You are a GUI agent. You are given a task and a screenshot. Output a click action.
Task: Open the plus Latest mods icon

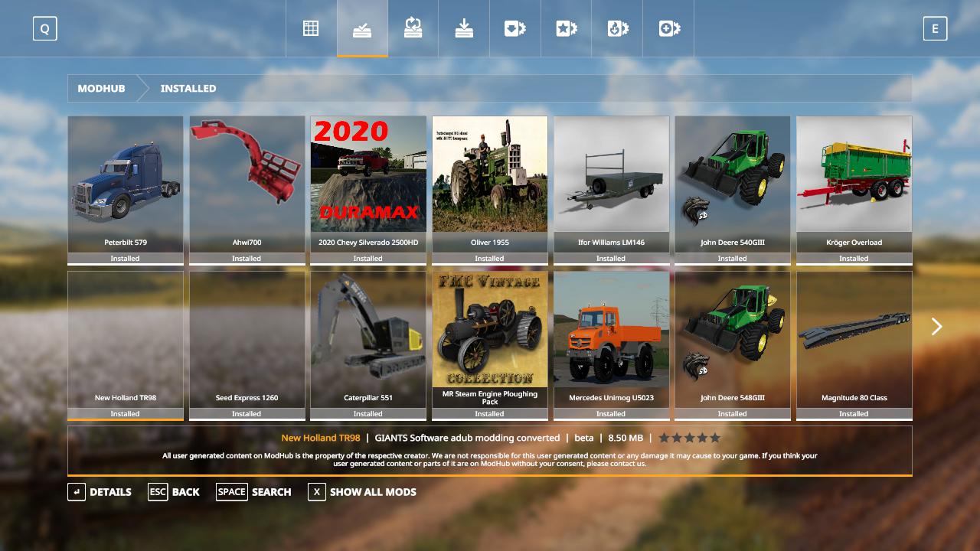[x=668, y=29]
